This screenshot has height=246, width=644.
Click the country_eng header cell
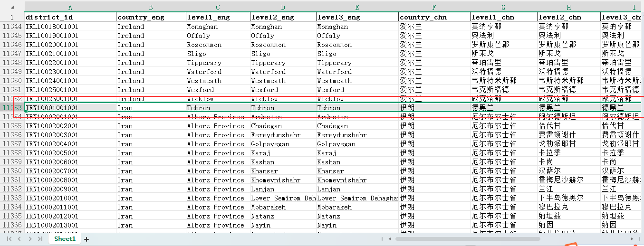[x=151, y=17]
